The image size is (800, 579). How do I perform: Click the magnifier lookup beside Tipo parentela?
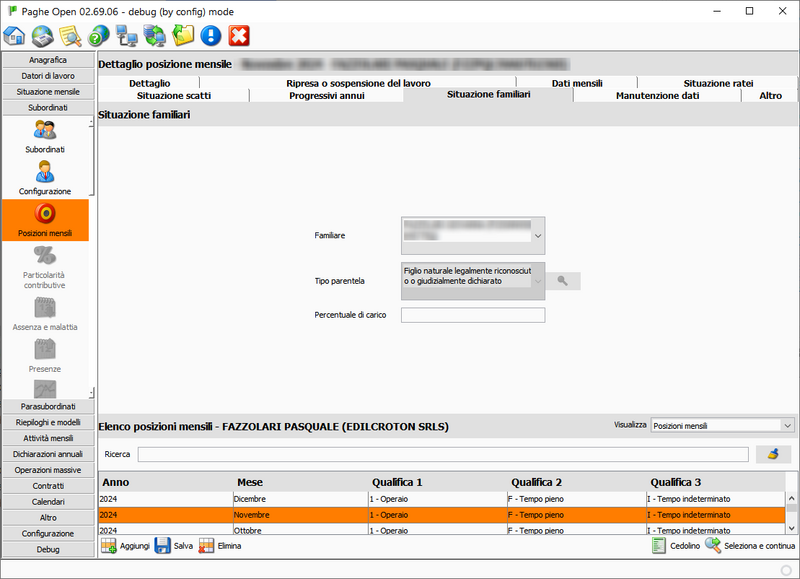click(563, 281)
